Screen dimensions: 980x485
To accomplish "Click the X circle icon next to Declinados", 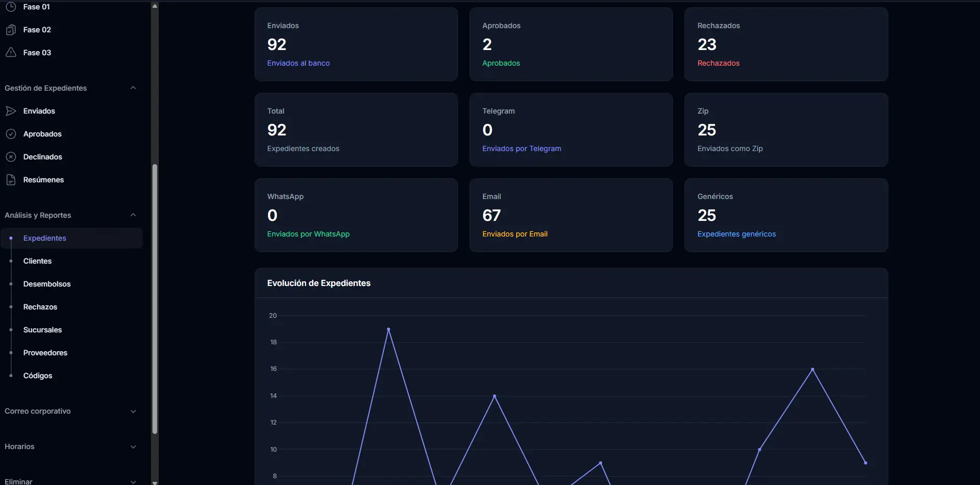I will point(11,157).
